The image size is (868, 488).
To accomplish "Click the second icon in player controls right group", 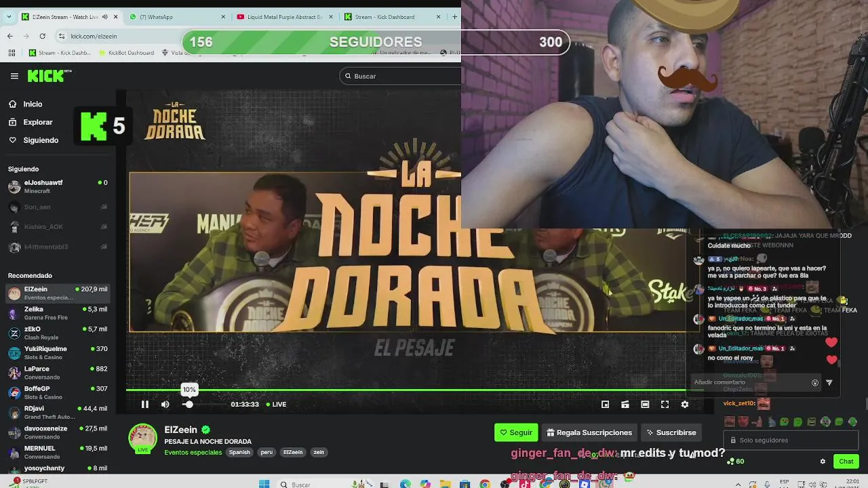I will pos(625,405).
